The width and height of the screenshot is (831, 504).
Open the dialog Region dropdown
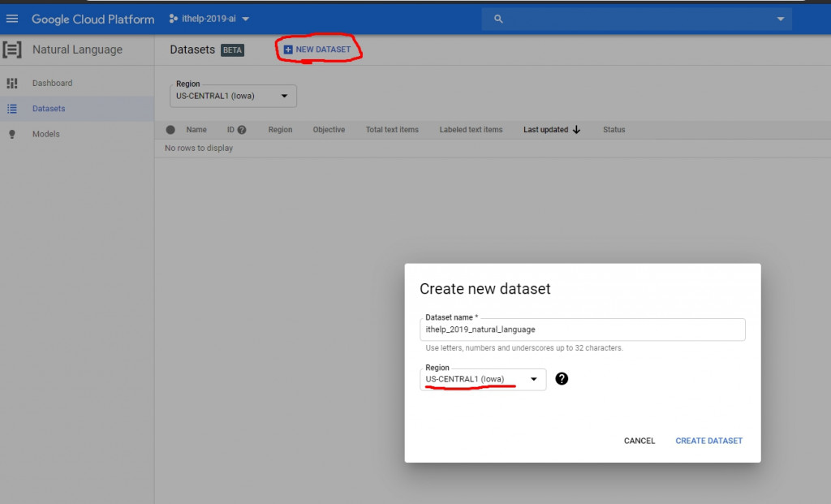point(483,380)
